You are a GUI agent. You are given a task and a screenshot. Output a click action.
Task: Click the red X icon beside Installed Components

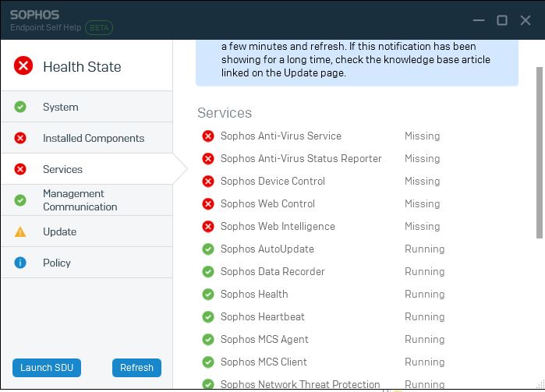[x=20, y=138]
